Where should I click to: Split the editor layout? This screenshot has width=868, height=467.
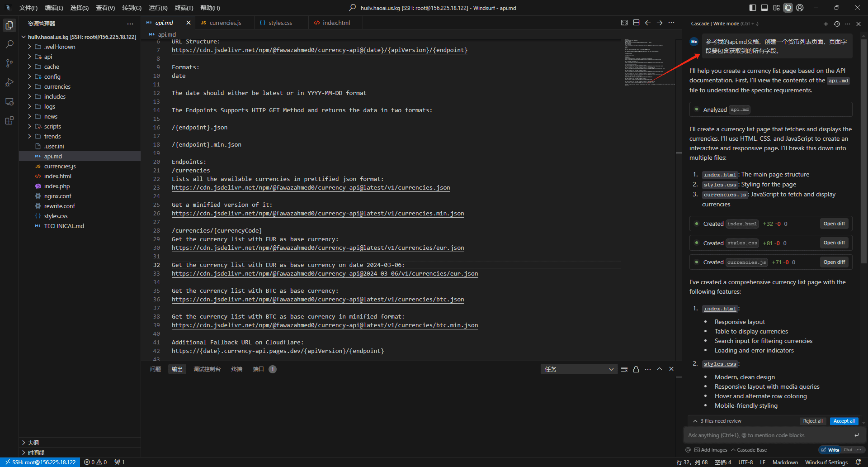coord(636,23)
